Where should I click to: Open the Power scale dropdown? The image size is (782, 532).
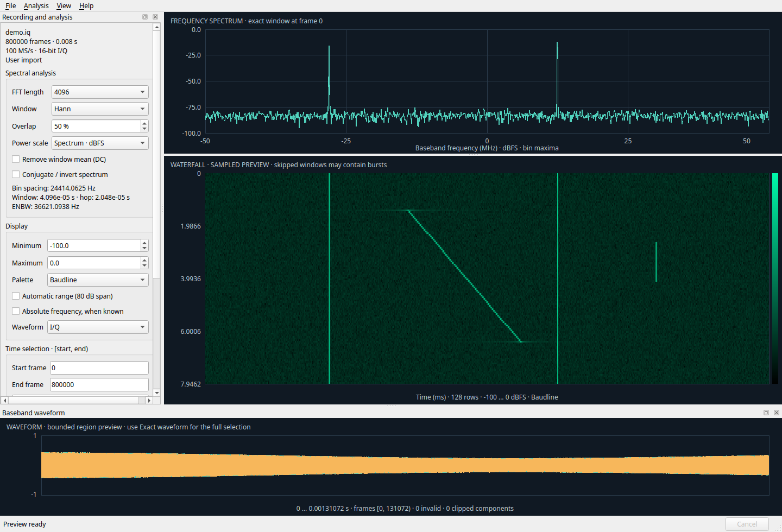coord(100,143)
